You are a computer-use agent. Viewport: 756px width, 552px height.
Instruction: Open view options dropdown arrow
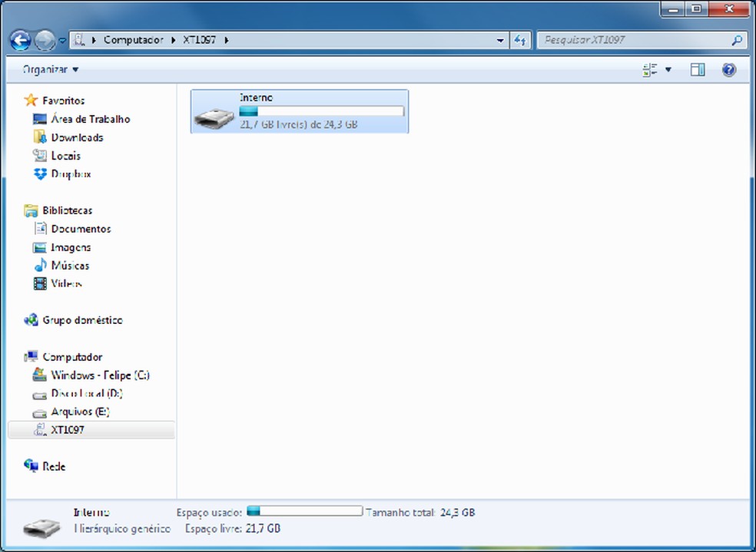click(x=668, y=70)
